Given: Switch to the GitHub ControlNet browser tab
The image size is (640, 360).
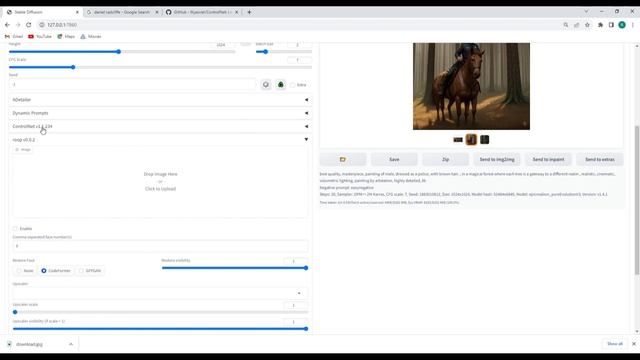Looking at the screenshot, I should point(202,12).
